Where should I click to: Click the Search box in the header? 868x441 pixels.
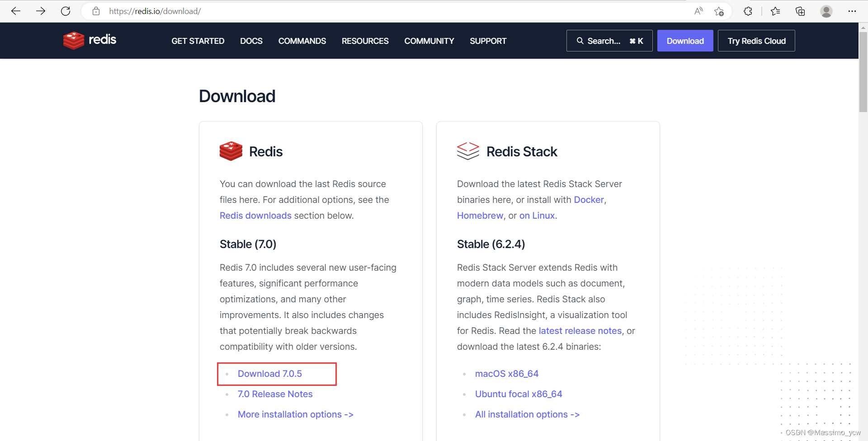coord(609,41)
